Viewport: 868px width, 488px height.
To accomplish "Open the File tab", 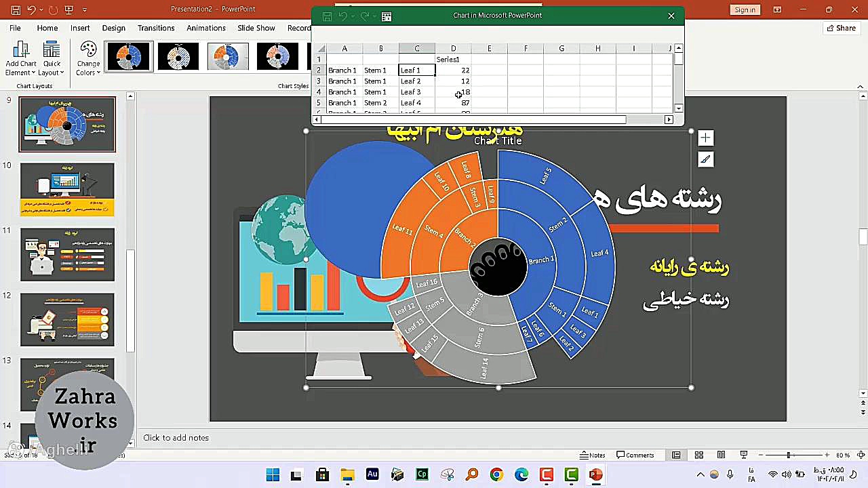I will 15,28.
